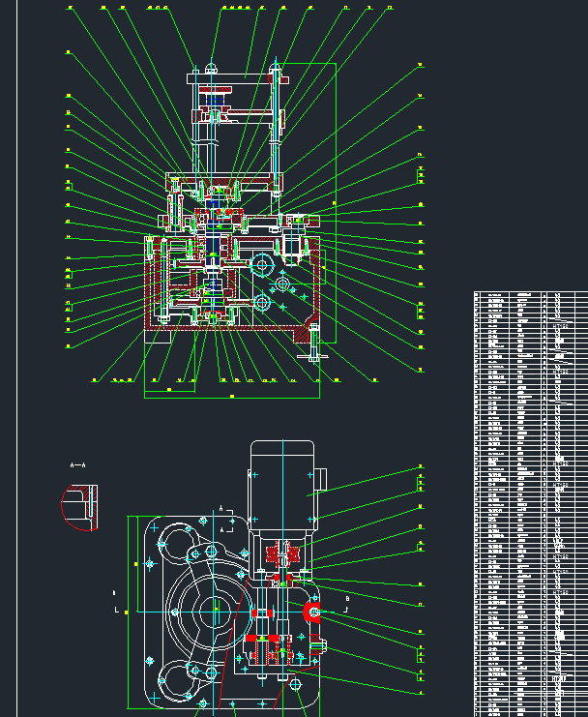Select the red circled detail section view
Screen dimensions: 588x717
[79, 508]
